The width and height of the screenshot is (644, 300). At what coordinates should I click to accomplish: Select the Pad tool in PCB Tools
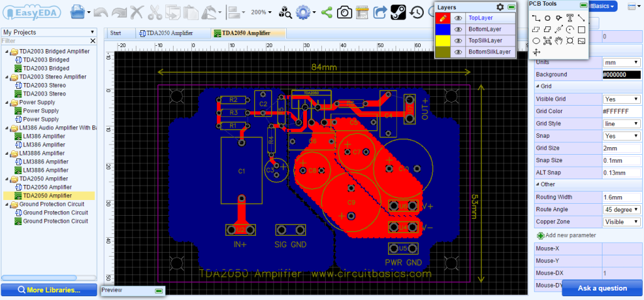(548, 18)
